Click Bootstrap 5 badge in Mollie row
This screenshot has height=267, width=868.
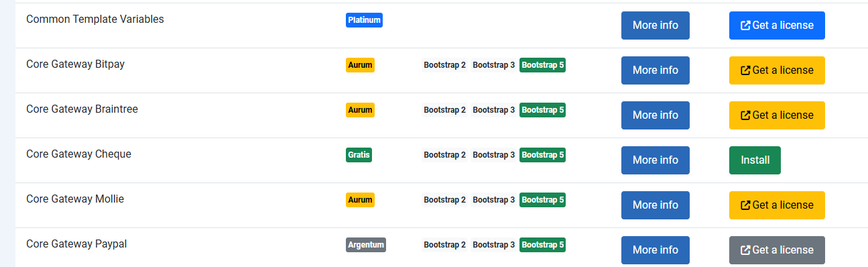[x=542, y=200]
